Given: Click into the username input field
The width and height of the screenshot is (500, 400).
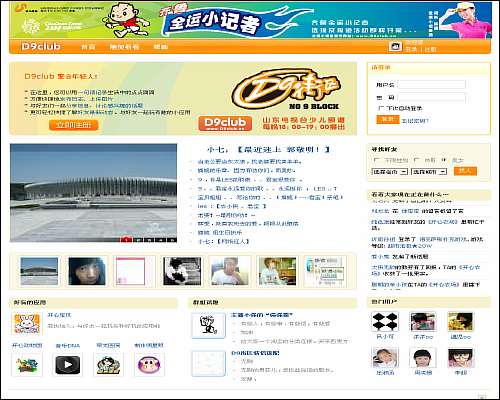Looking at the screenshot, I should (431, 84).
